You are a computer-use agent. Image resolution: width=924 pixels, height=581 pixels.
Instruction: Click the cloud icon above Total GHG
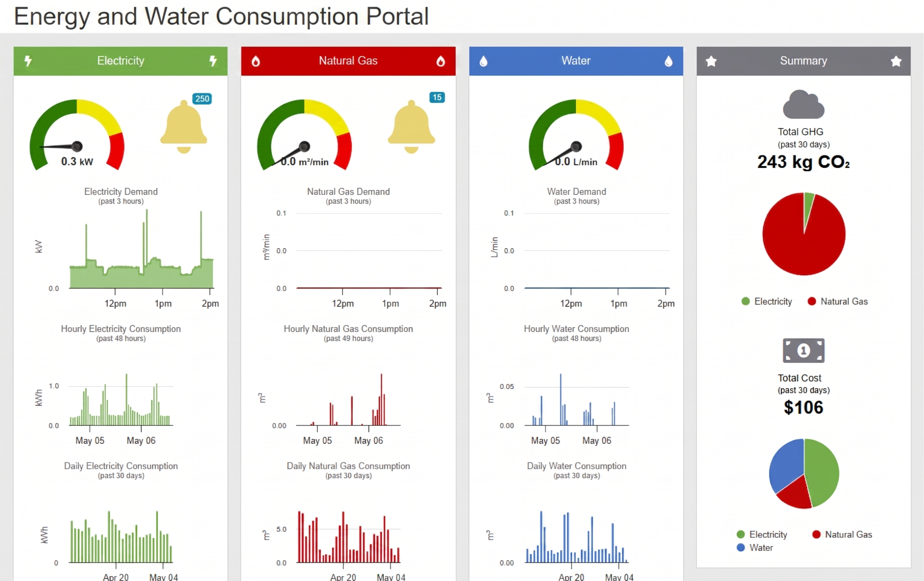803,104
